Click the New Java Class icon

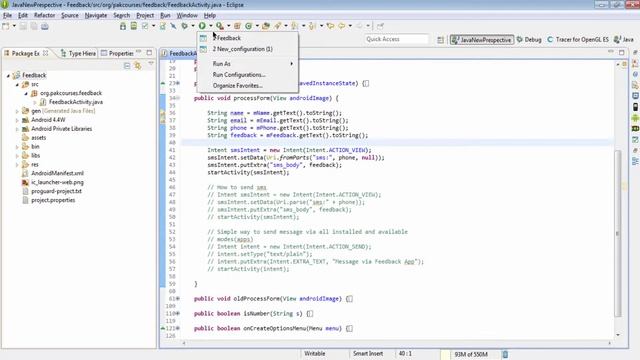coord(249,26)
